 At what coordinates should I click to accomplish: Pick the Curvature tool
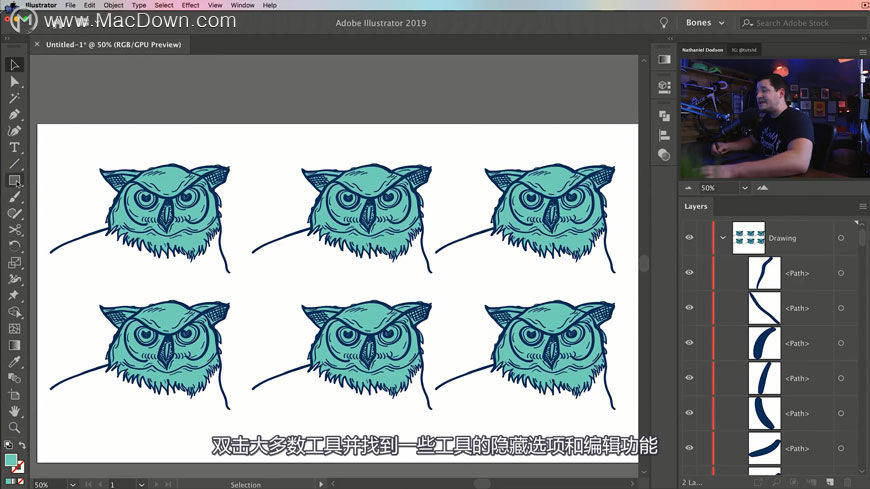click(x=14, y=131)
